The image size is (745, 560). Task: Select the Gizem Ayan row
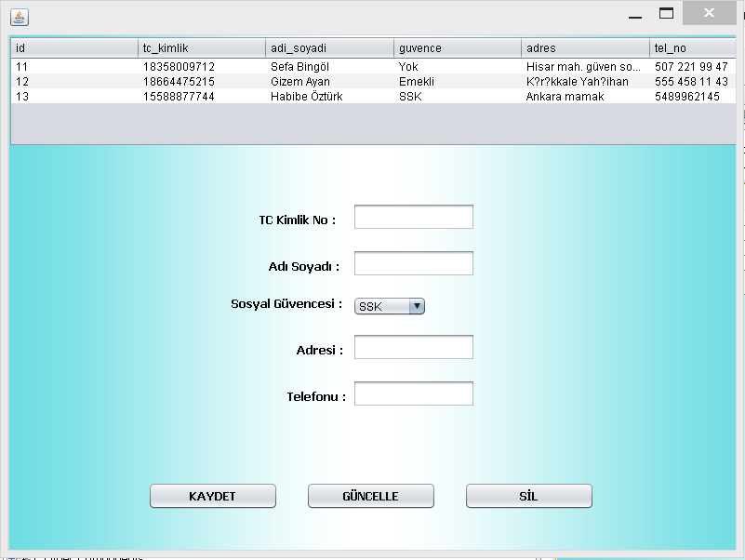click(299, 82)
